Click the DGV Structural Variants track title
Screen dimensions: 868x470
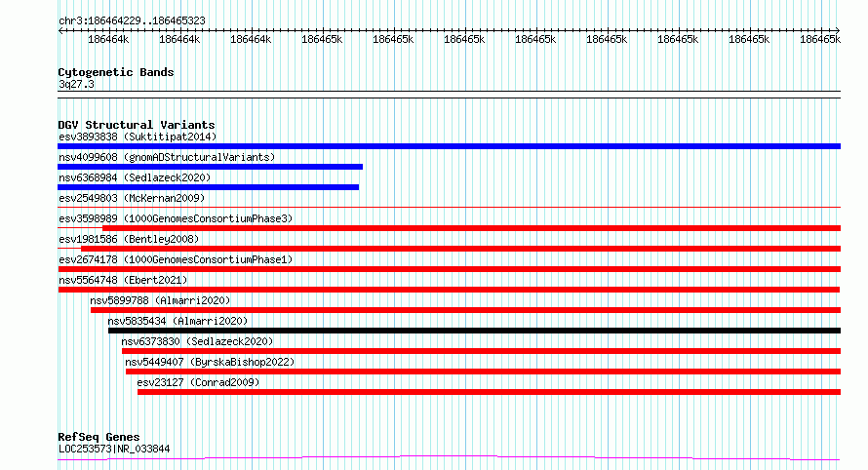point(137,125)
